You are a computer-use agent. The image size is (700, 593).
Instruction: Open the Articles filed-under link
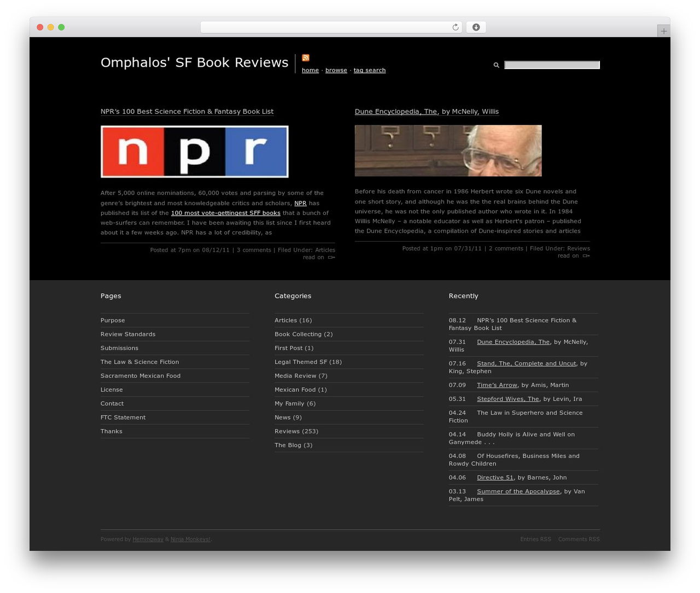(325, 250)
